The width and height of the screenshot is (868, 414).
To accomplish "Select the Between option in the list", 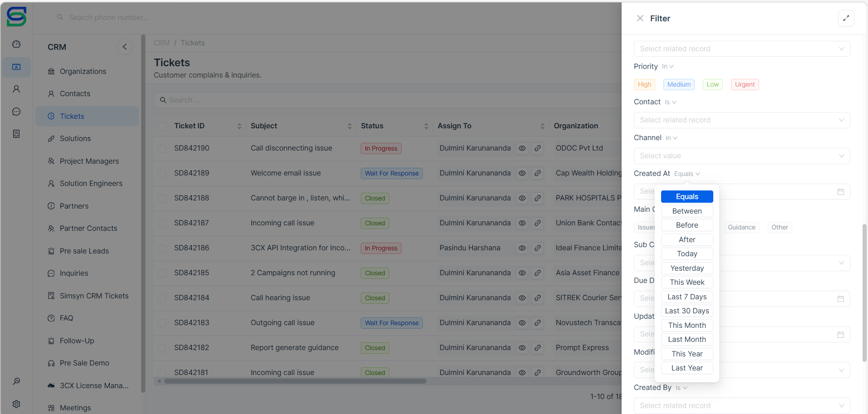I will [687, 211].
